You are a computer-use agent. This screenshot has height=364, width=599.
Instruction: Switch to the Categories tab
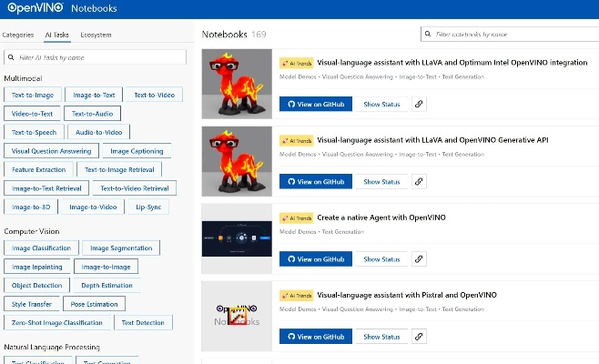(x=18, y=35)
